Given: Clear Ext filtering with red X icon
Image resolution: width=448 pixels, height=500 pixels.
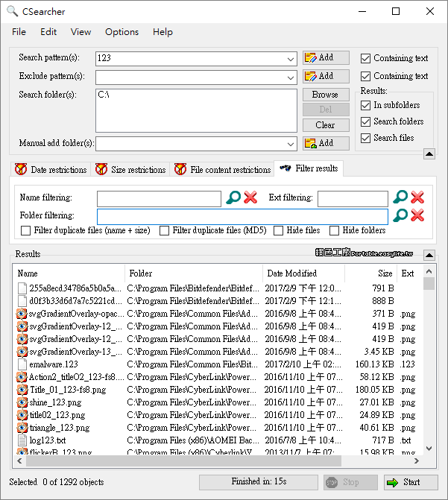Looking at the screenshot, I should [x=417, y=197].
